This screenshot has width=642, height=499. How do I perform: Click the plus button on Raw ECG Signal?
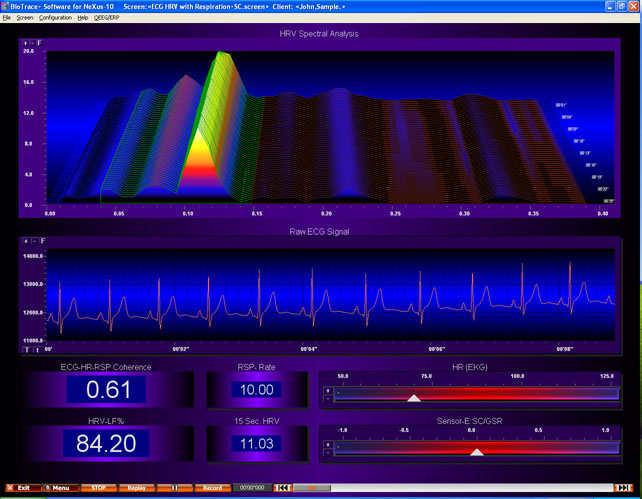[x=25, y=241]
